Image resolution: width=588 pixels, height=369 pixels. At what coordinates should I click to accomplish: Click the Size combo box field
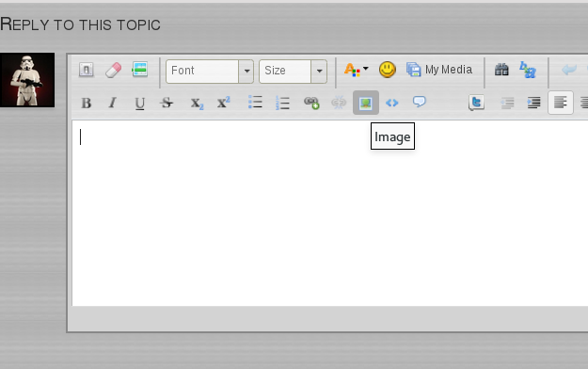point(293,71)
